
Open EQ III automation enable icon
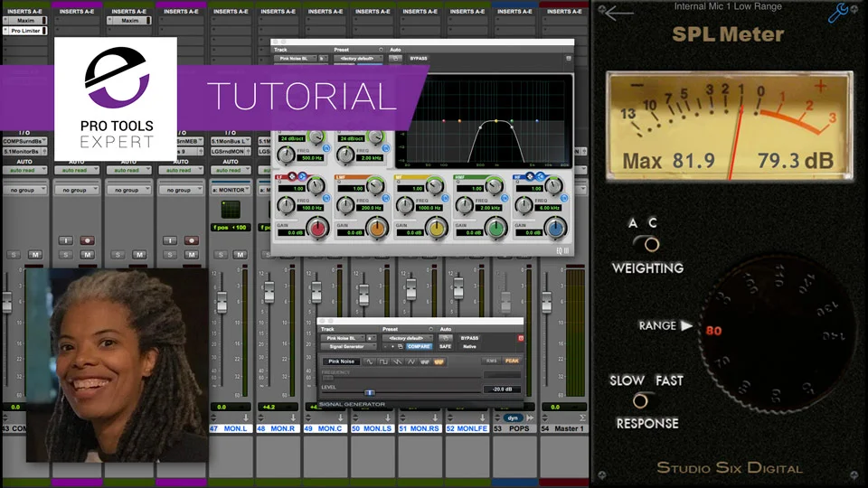pyautogui.click(x=395, y=58)
